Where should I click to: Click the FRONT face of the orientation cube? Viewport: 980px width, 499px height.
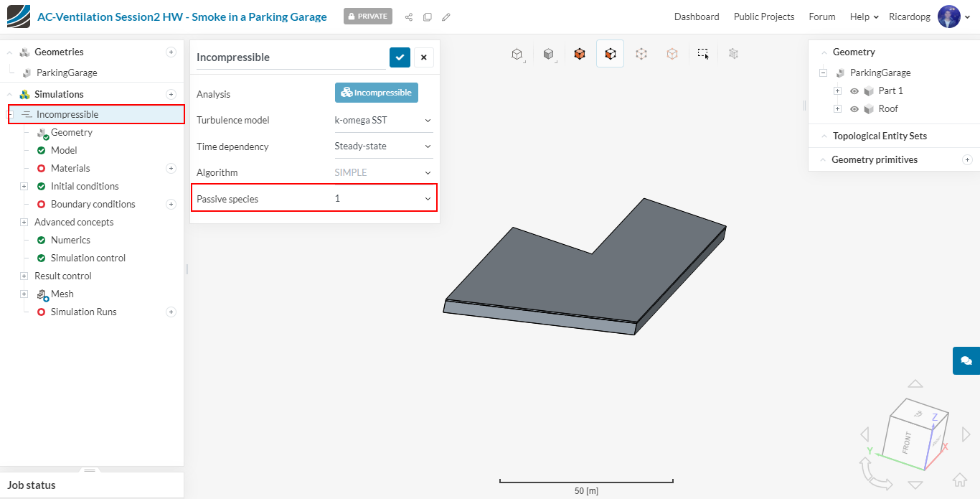(x=906, y=442)
